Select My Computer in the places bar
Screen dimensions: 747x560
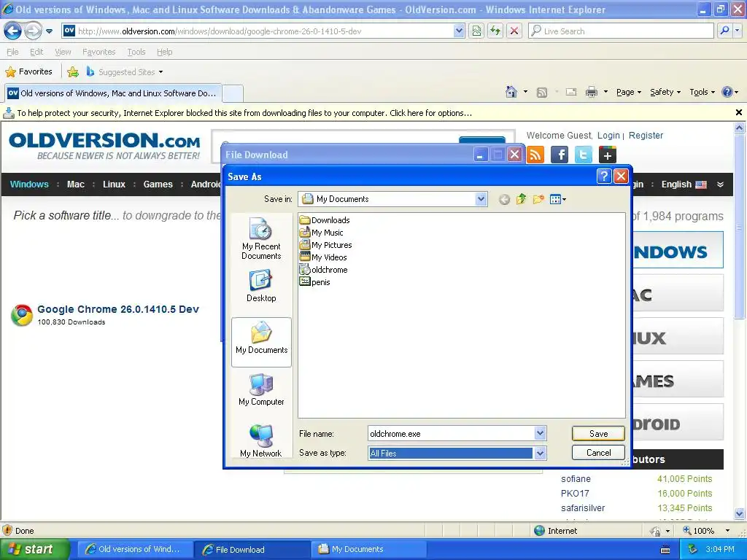click(261, 389)
